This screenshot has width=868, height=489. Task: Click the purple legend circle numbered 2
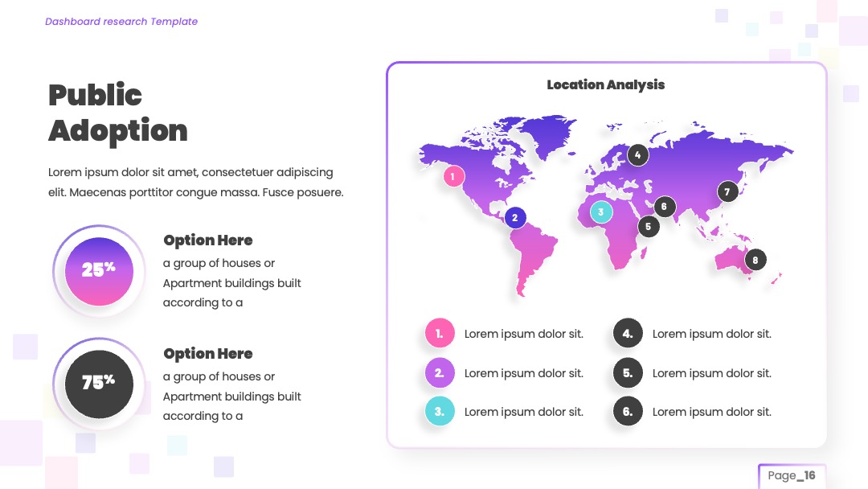440,372
